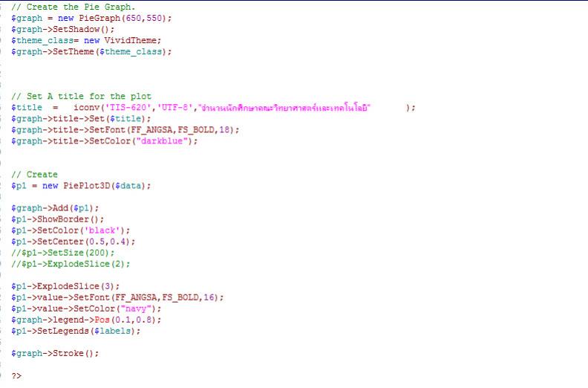Click the comment "// Set A title for the plot"
The height and width of the screenshot is (388, 588).
pos(82,96)
